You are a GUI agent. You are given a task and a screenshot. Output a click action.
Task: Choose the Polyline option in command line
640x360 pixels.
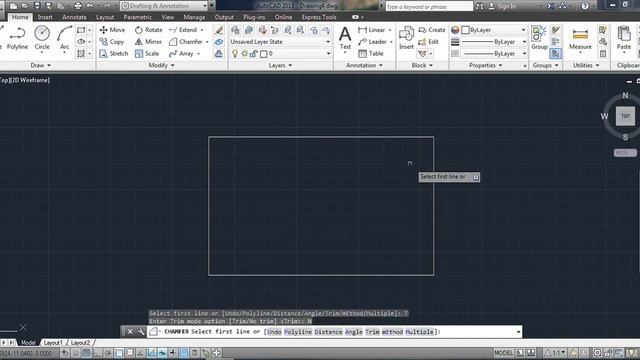tap(298, 332)
